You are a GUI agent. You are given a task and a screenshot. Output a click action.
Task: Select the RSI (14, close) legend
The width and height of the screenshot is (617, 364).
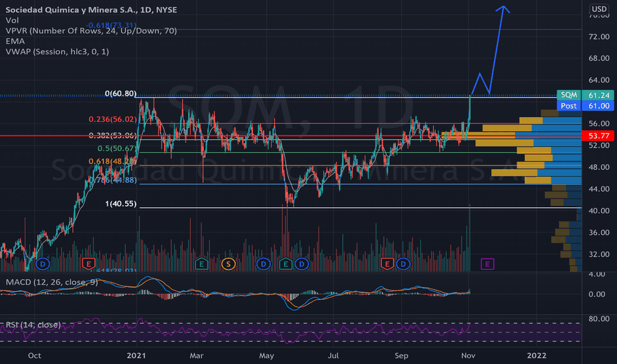(34, 325)
